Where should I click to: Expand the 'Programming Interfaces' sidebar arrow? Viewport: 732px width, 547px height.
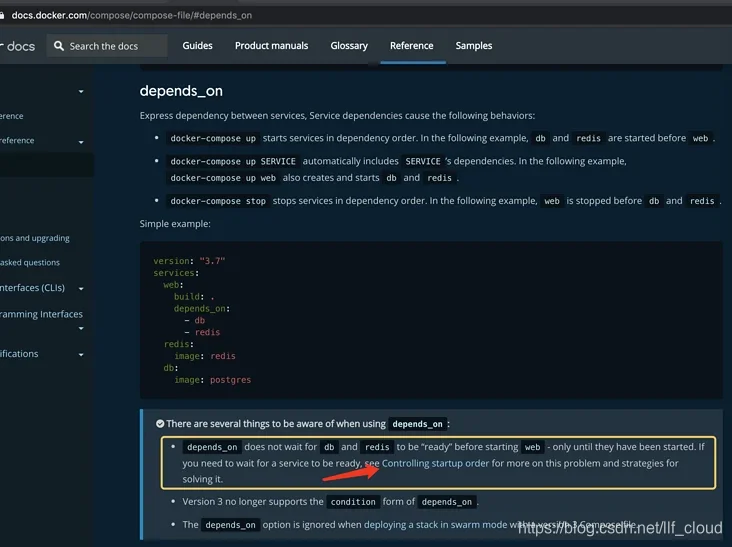click(81, 329)
